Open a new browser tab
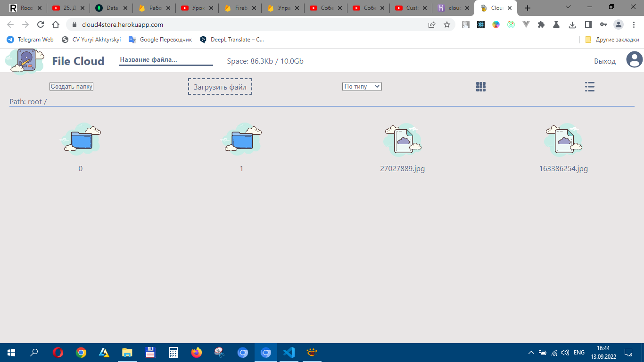Screen dimensions: 644x362 (528, 8)
